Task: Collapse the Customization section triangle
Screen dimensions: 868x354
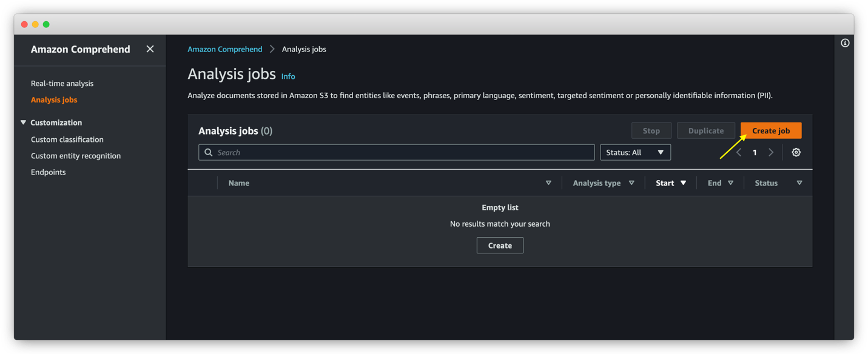Action: (x=24, y=122)
